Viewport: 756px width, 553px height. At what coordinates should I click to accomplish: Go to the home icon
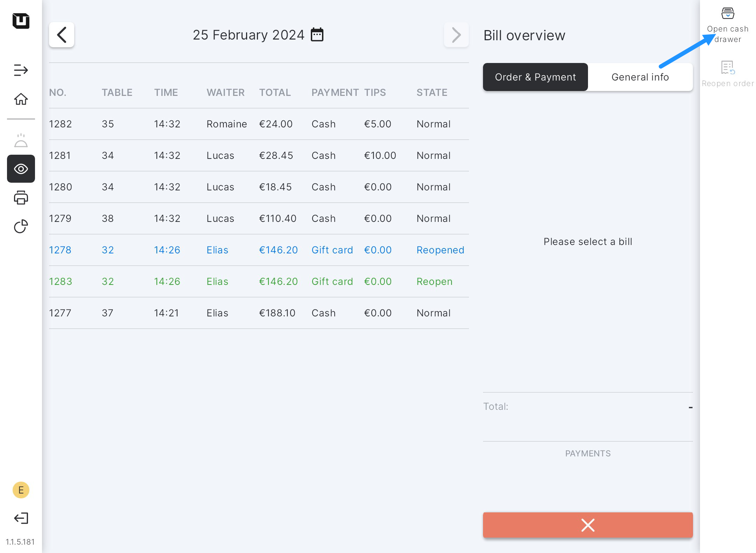click(x=21, y=99)
